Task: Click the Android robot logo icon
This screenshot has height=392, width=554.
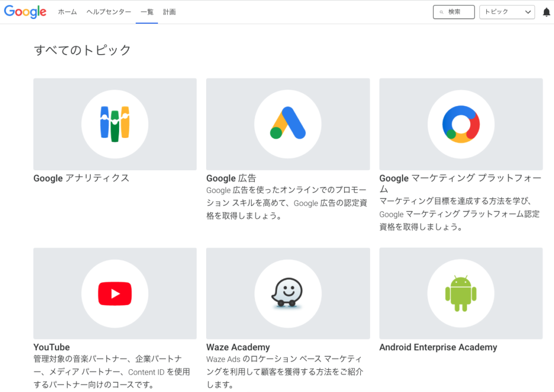Action: click(461, 294)
